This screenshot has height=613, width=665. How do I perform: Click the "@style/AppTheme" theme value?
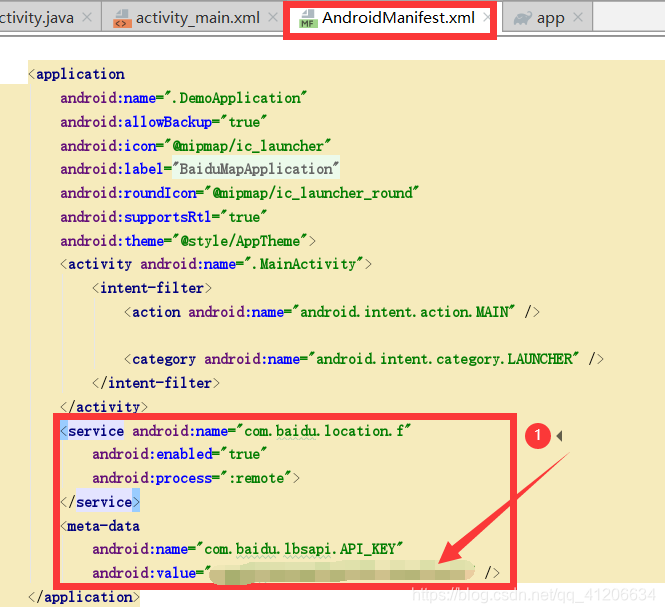click(240, 241)
